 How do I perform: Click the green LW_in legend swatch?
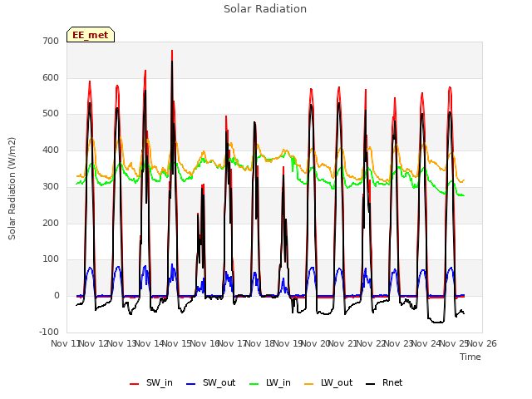pyautogui.click(x=254, y=384)
